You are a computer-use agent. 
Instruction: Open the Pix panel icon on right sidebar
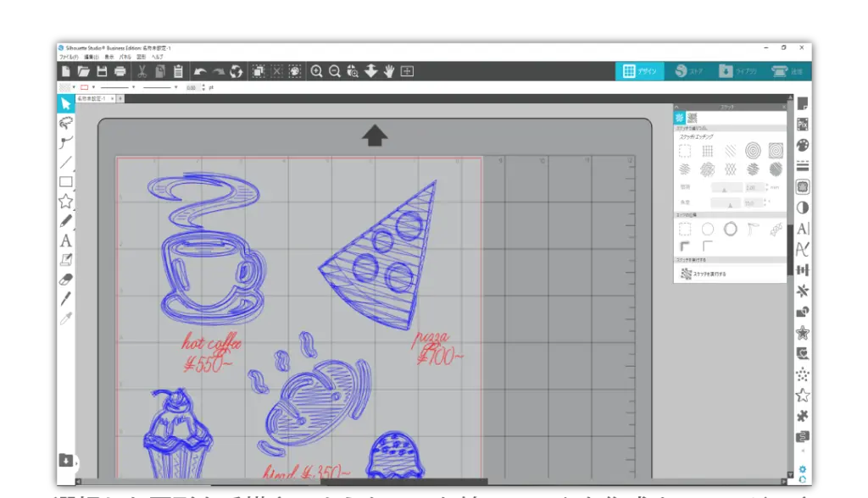pyautogui.click(x=802, y=125)
